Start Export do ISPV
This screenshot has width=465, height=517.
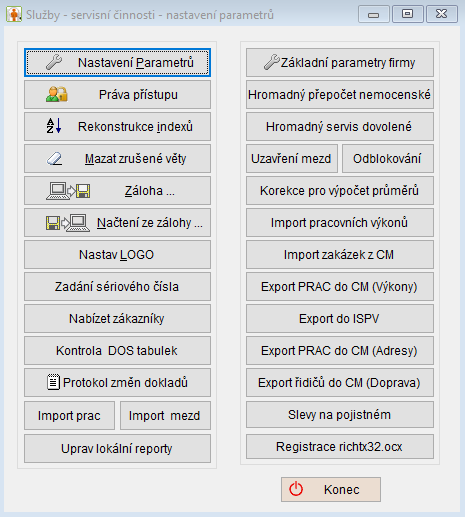[x=340, y=319]
